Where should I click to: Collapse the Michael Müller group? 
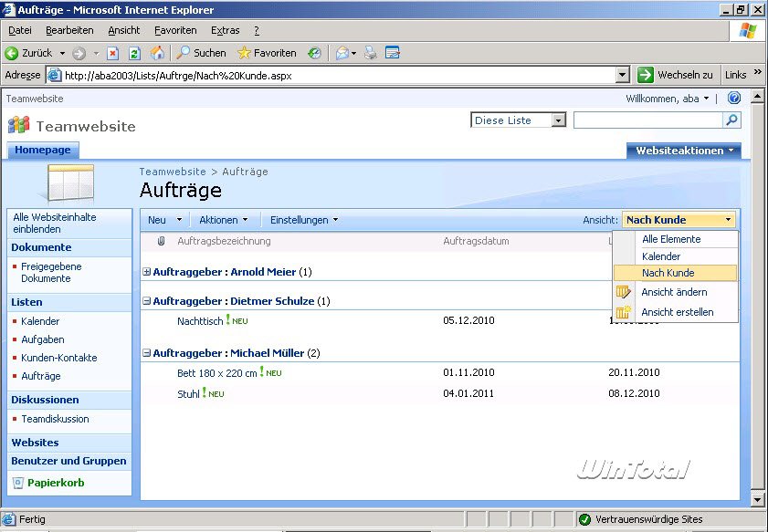coord(147,353)
